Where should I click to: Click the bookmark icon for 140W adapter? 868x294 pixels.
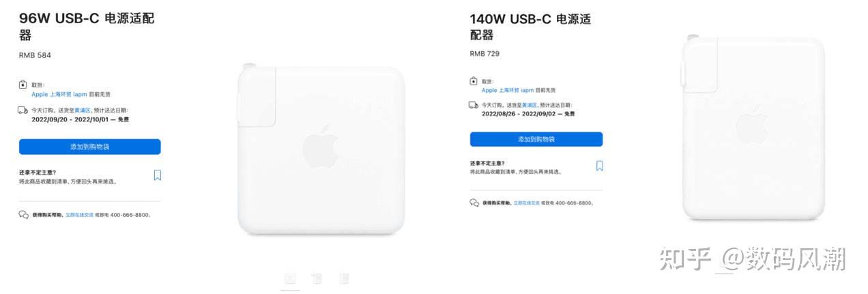(600, 166)
